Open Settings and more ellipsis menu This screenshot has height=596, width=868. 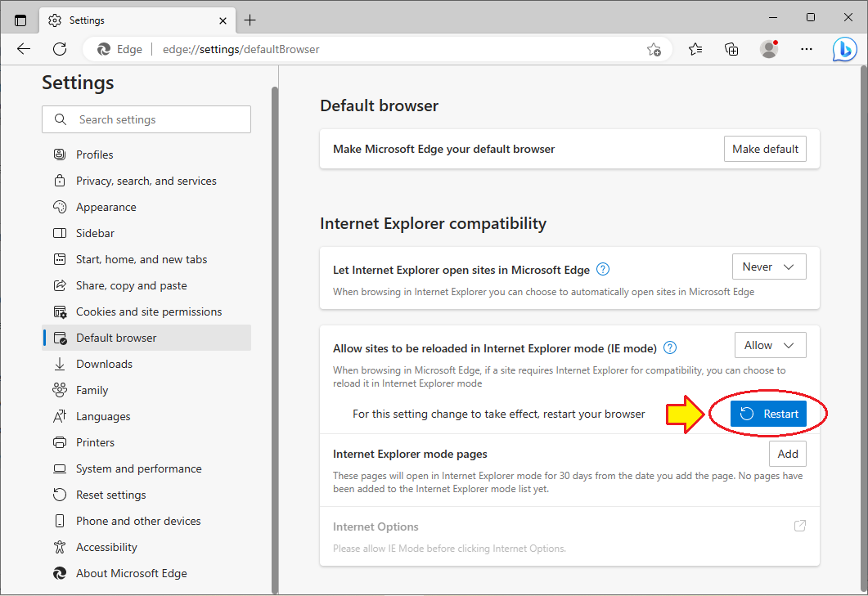[807, 49]
